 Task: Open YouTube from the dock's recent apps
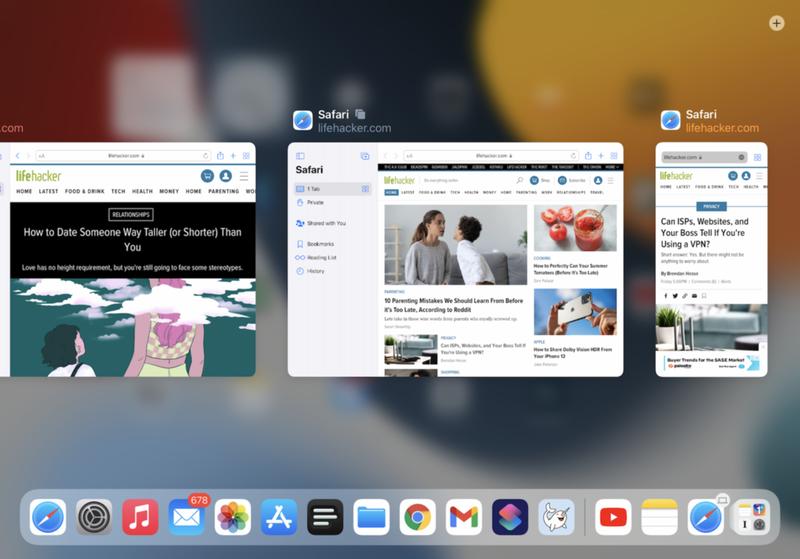coord(613,517)
